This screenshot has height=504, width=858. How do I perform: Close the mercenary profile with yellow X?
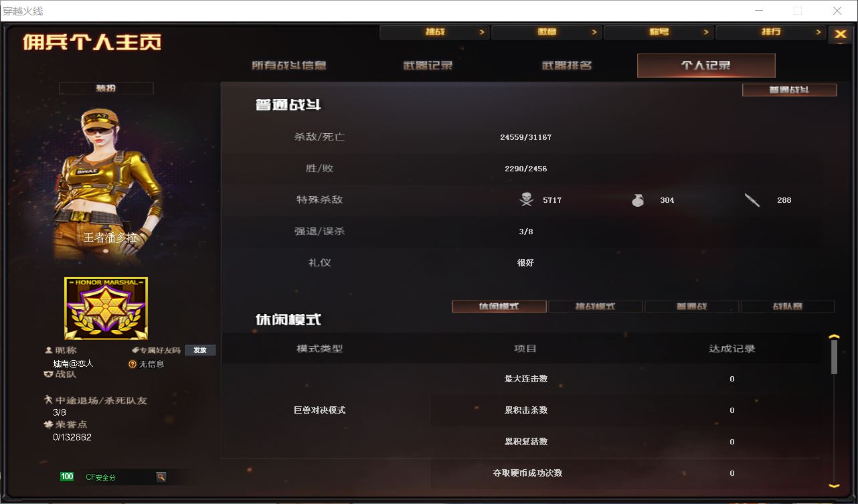840,34
